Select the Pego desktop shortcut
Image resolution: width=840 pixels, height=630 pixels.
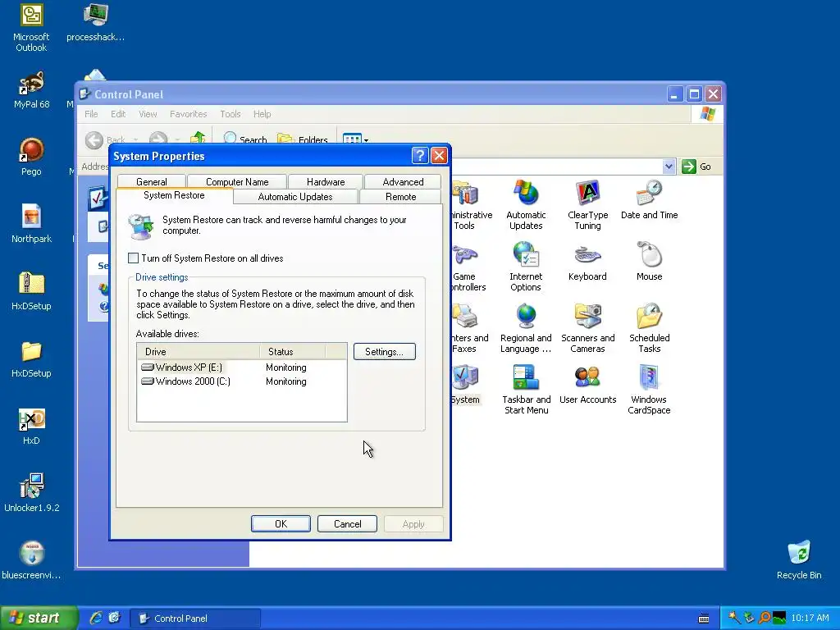[31, 157]
